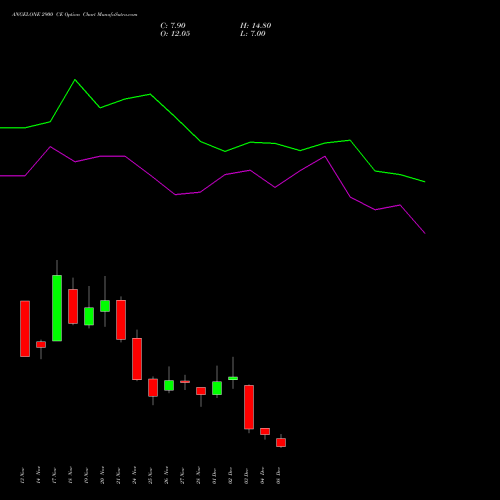Screen dimensions: 500x500
Task: Click the '13 Nov' date axis label
Action: [22, 475]
